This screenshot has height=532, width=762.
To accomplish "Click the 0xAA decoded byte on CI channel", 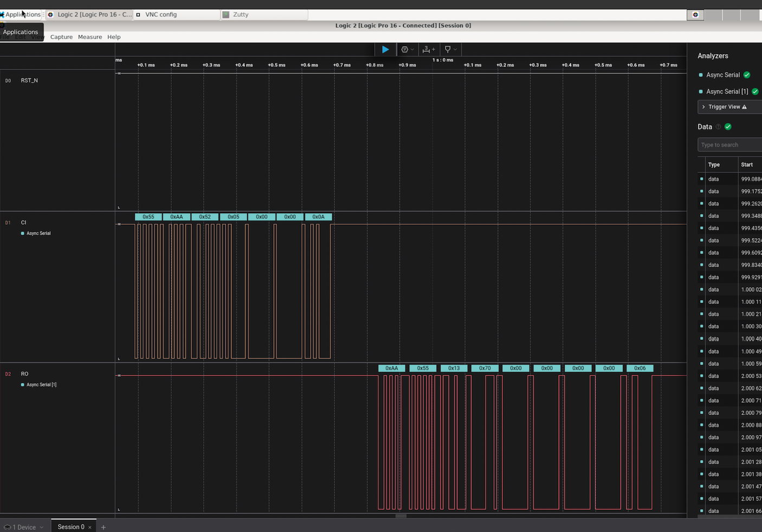I will coord(177,217).
